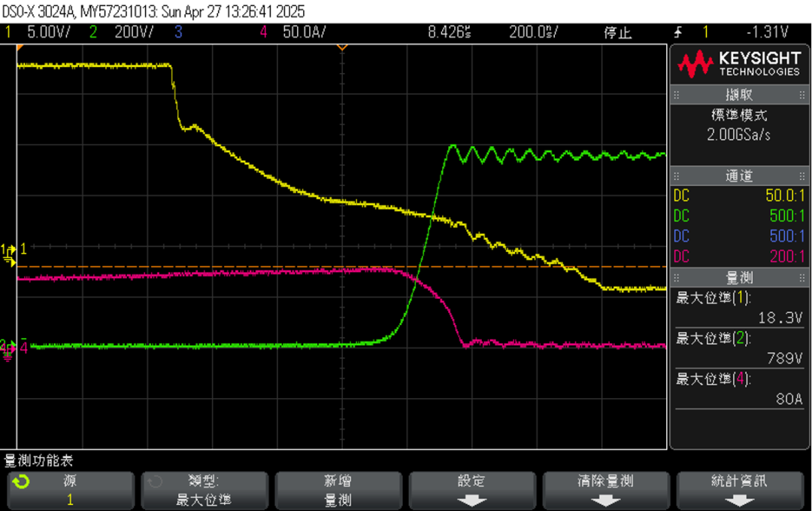Click the top-left orange trace start marker

click(x=20, y=47)
